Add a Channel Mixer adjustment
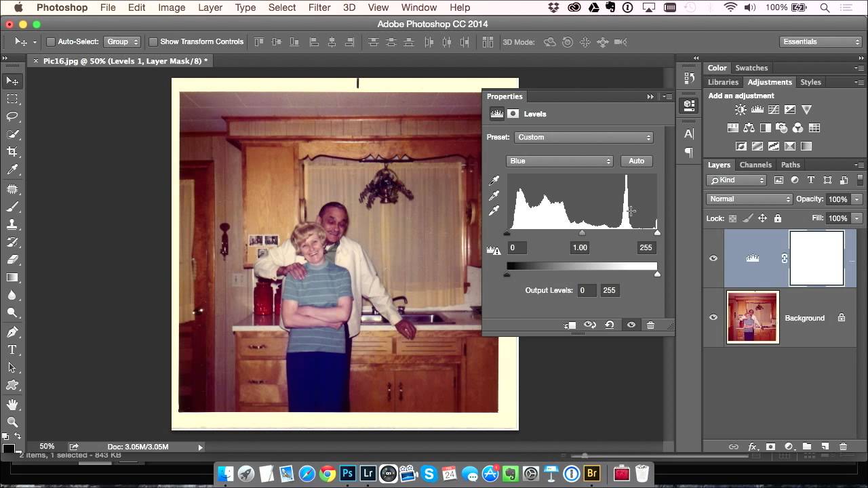Viewport: 868px width, 488px height. (x=797, y=127)
